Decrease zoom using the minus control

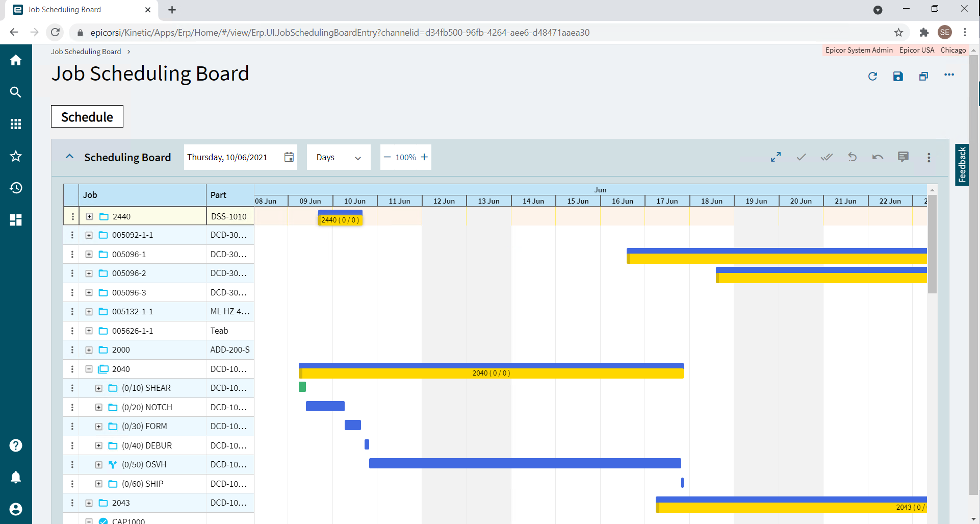387,157
